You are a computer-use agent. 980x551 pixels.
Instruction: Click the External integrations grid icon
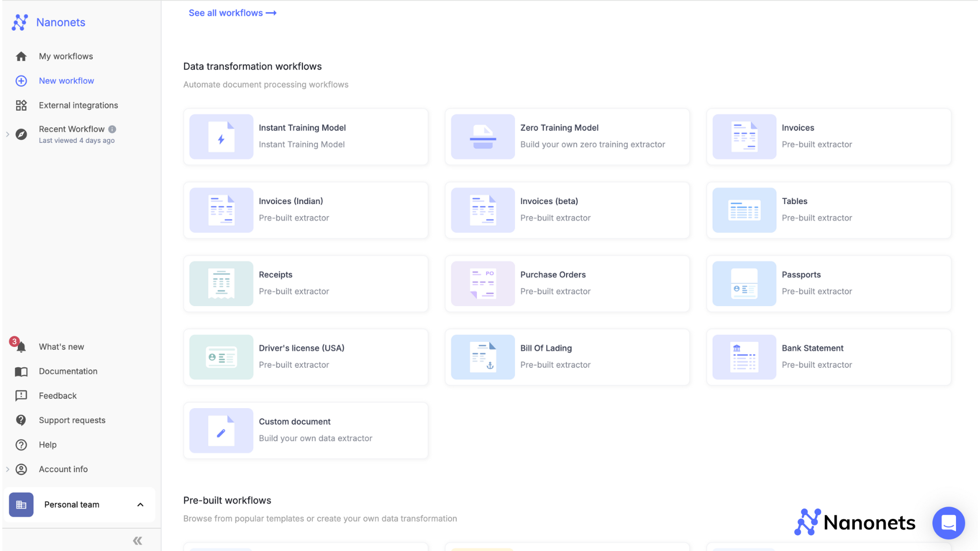(x=21, y=105)
